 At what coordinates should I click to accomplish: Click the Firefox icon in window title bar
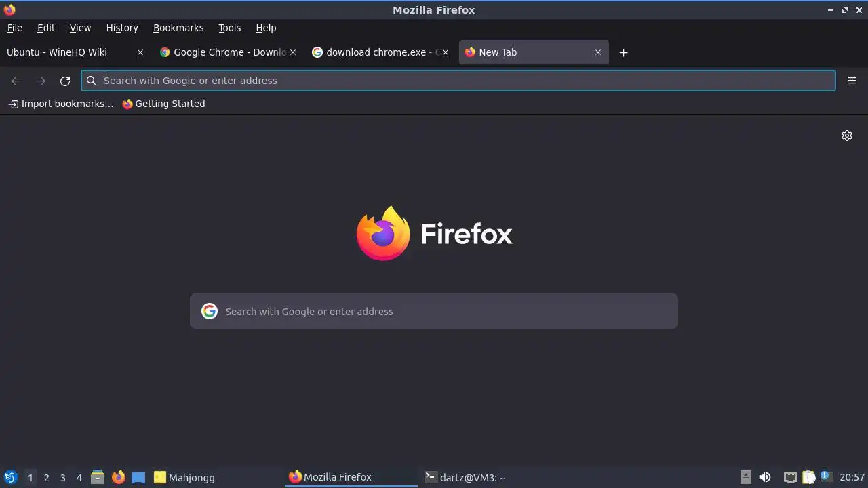coord(9,9)
